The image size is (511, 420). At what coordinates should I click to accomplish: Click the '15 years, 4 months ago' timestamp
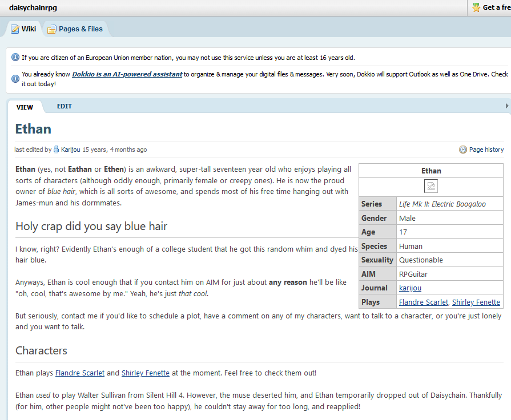tap(115, 150)
